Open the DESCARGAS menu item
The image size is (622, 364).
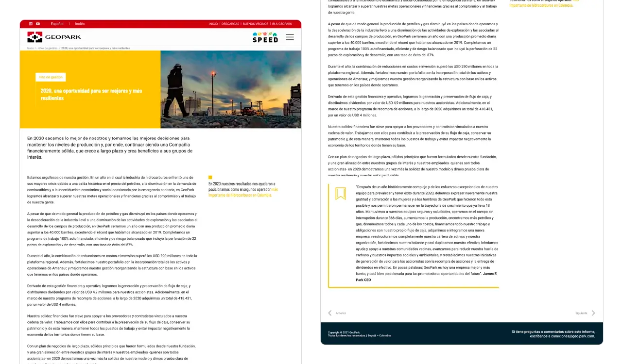[x=230, y=23]
